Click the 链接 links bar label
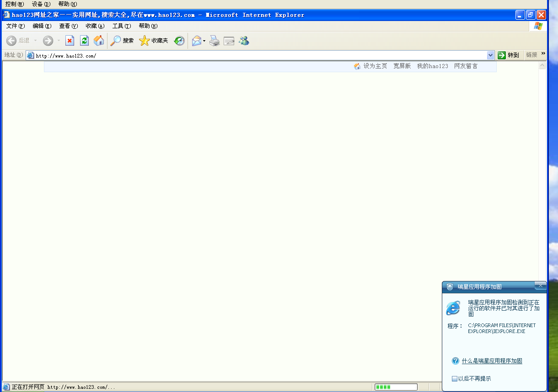Screen dimensions: 558x392 [531, 55]
